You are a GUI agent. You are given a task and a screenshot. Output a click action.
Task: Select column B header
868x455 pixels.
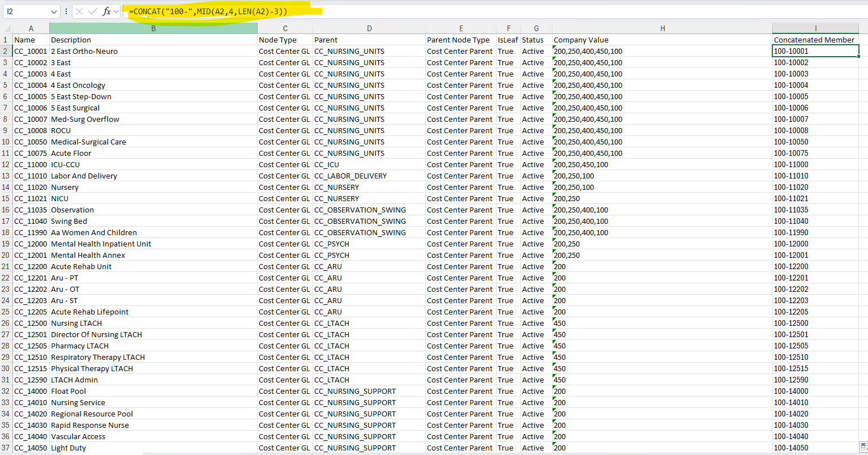tap(153, 28)
